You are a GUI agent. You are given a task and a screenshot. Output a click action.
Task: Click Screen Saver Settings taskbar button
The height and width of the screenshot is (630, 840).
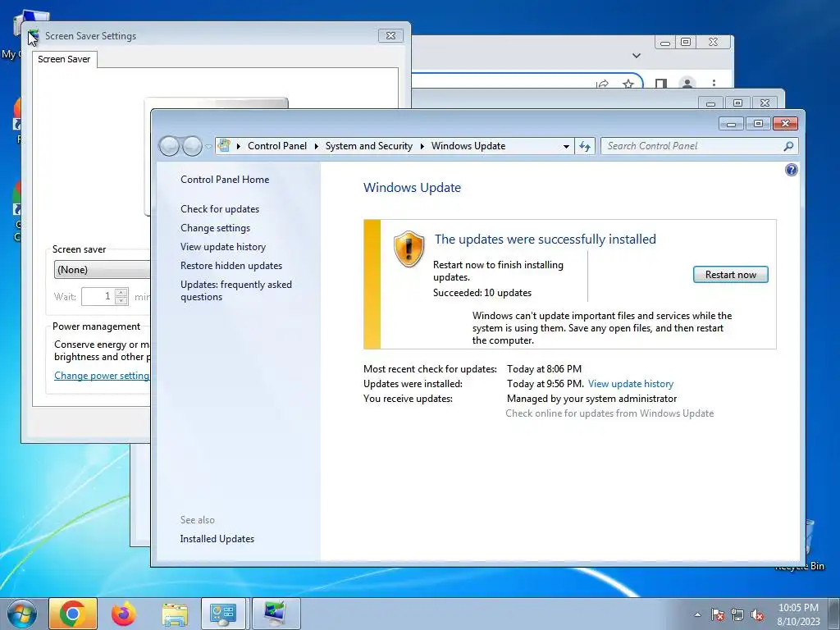tap(276, 614)
